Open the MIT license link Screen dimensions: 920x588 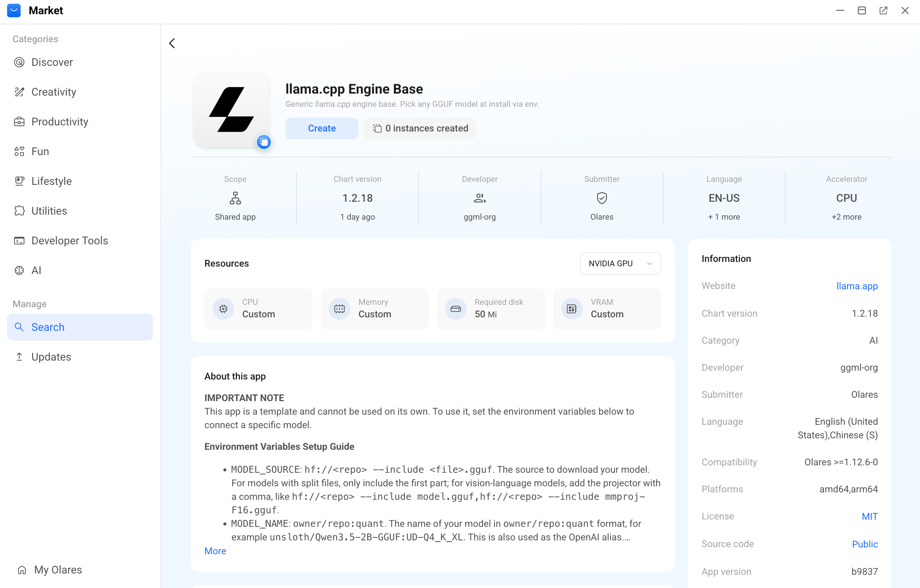[x=870, y=517]
